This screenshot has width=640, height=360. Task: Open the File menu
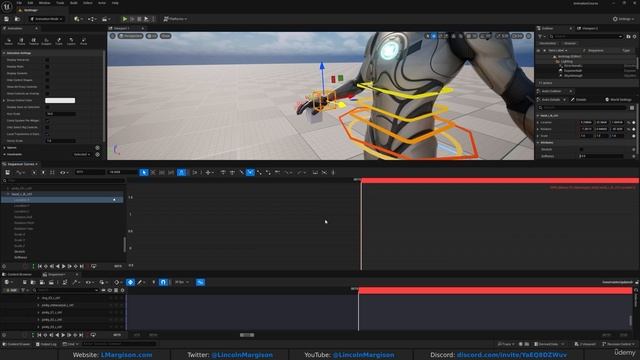[19, 3]
